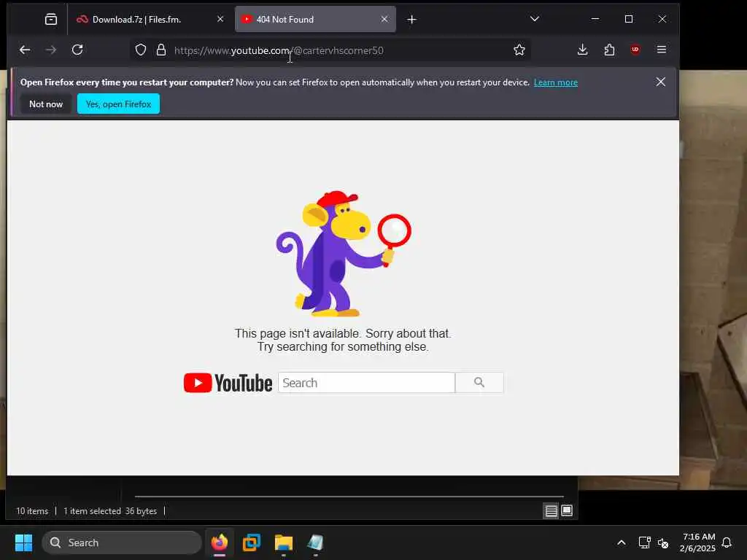Viewport: 747px width, 560px height.
Task: Open Firefox from the taskbar
Action: coord(220,542)
